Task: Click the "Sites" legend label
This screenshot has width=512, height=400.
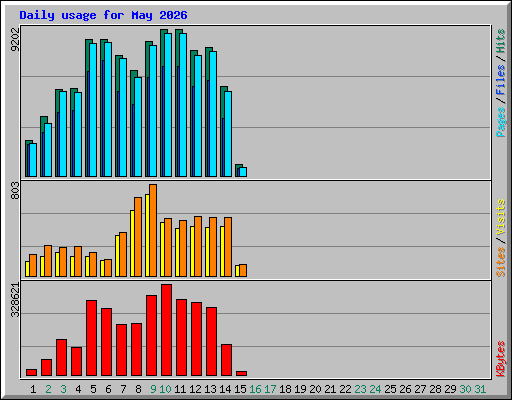Action: click(501, 262)
